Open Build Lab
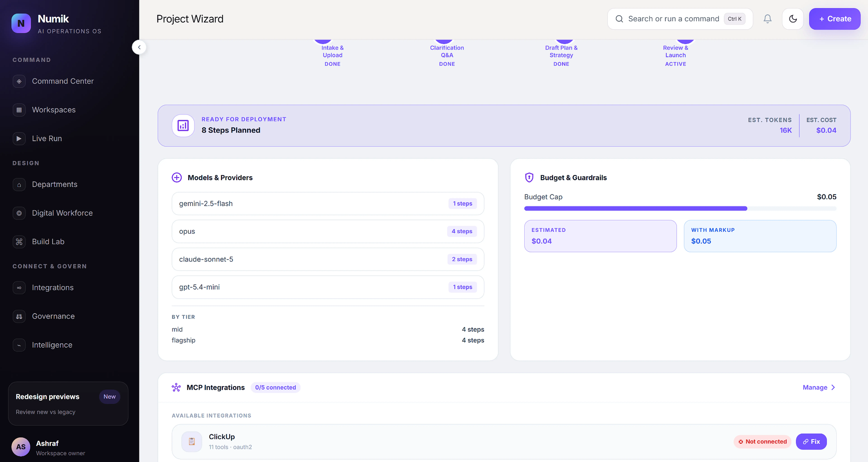 coord(48,242)
